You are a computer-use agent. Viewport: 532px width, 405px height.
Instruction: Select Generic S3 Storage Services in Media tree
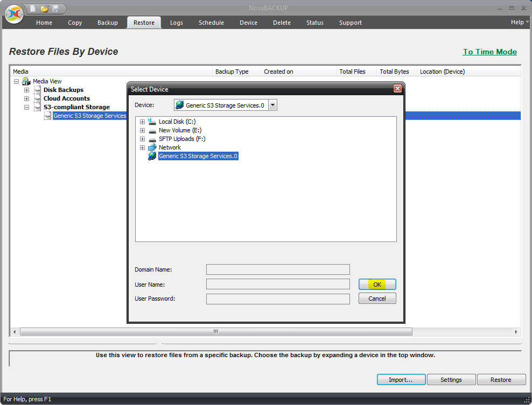click(89, 116)
